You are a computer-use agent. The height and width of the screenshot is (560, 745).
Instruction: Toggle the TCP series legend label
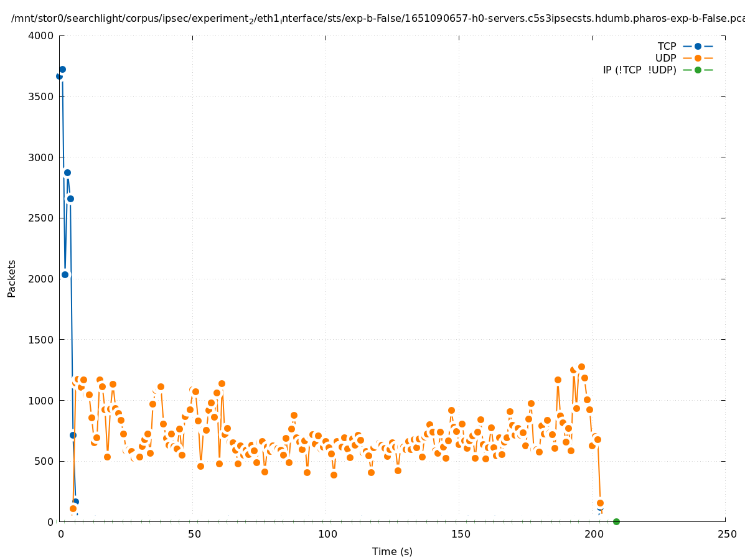667,46
